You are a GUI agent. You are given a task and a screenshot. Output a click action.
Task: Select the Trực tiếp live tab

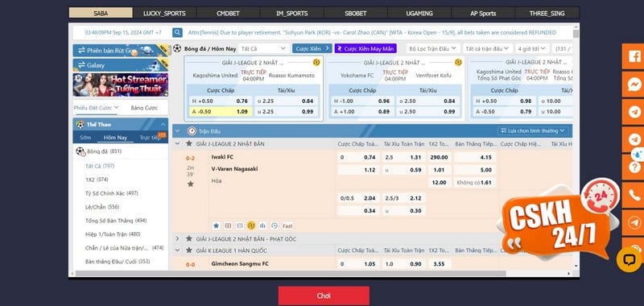coord(150,138)
